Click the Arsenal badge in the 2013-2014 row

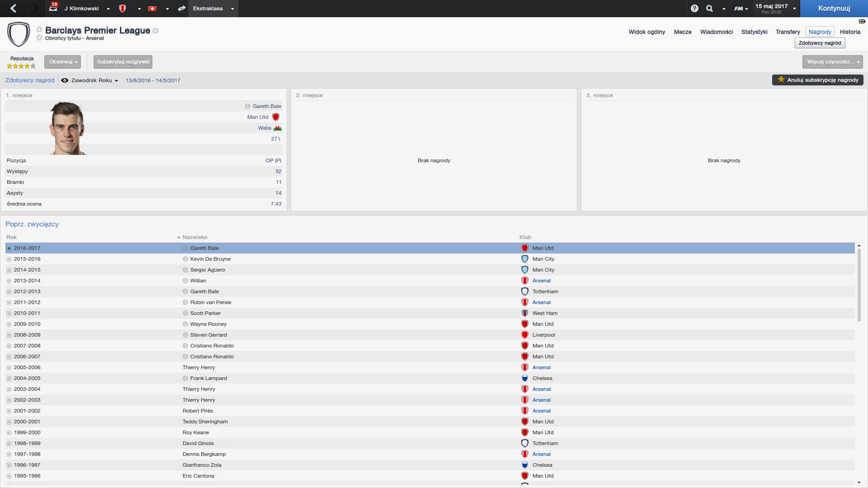(525, 281)
